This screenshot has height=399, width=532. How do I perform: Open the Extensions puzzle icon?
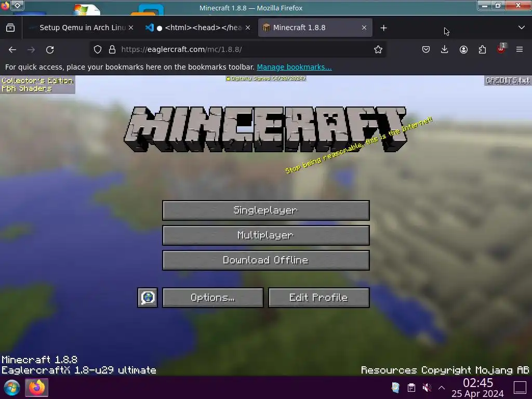(482, 49)
